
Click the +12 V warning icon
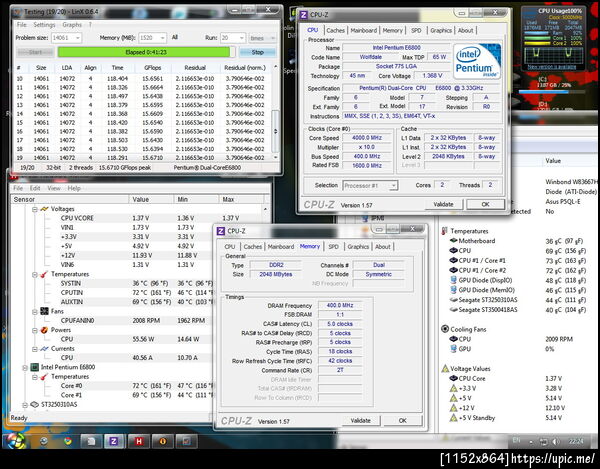tap(453, 408)
